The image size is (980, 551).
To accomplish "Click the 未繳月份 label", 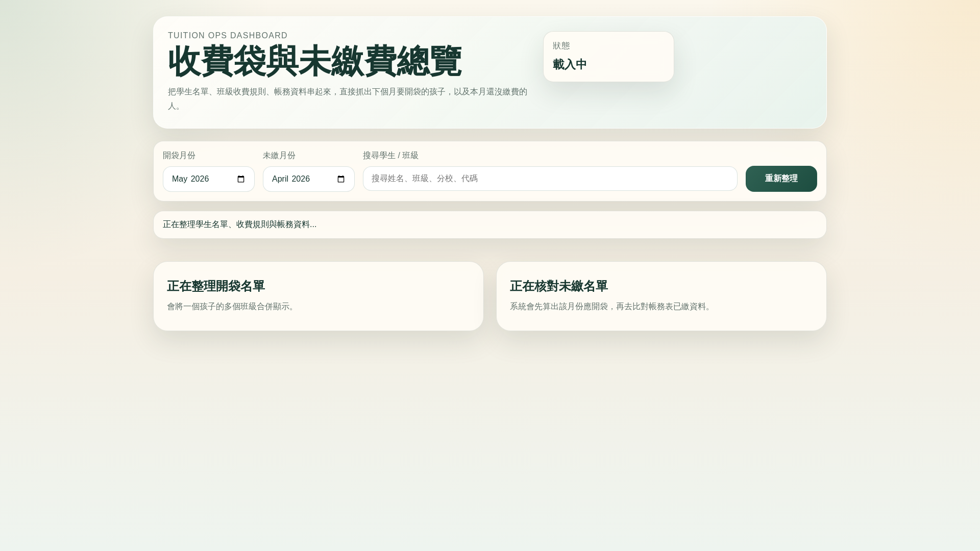I will tap(279, 155).
